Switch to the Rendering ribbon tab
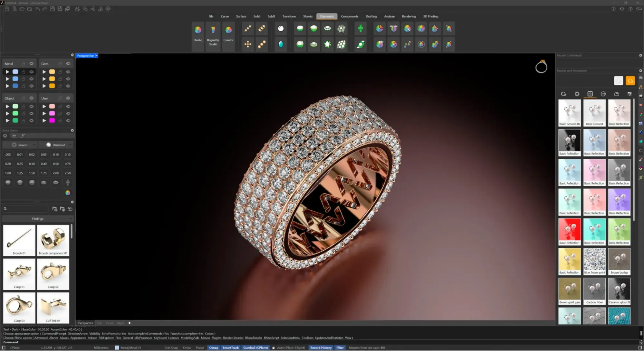This screenshot has width=644, height=351. (409, 16)
